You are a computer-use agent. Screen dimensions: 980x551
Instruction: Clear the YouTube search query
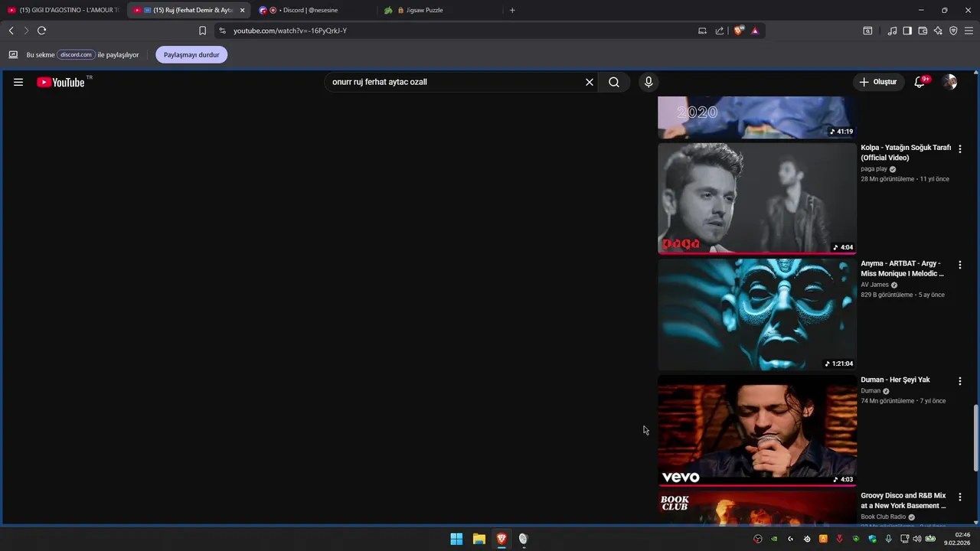590,82
